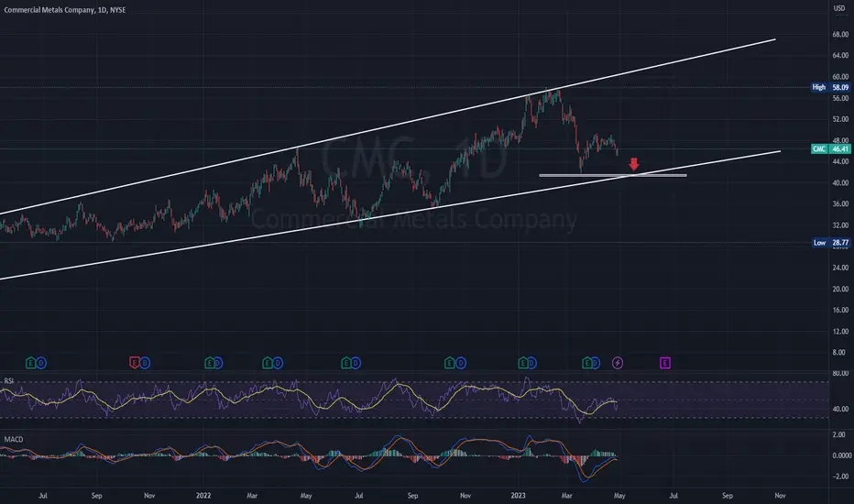Select the dividend marker from January 2022
The width and height of the screenshot is (854, 504).
218,363
